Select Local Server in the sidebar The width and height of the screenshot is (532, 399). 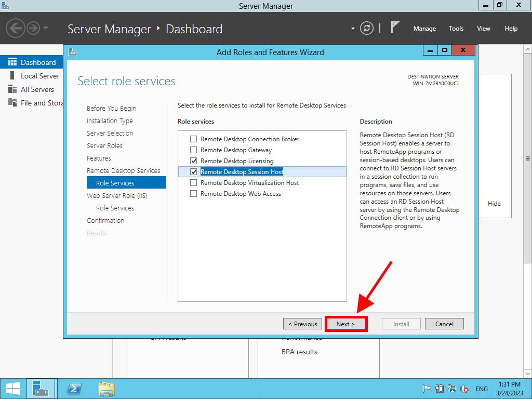[x=32, y=76]
